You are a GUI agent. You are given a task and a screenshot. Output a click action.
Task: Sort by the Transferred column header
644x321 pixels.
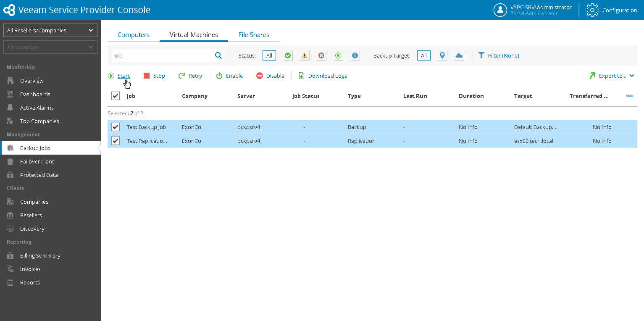pyautogui.click(x=589, y=96)
